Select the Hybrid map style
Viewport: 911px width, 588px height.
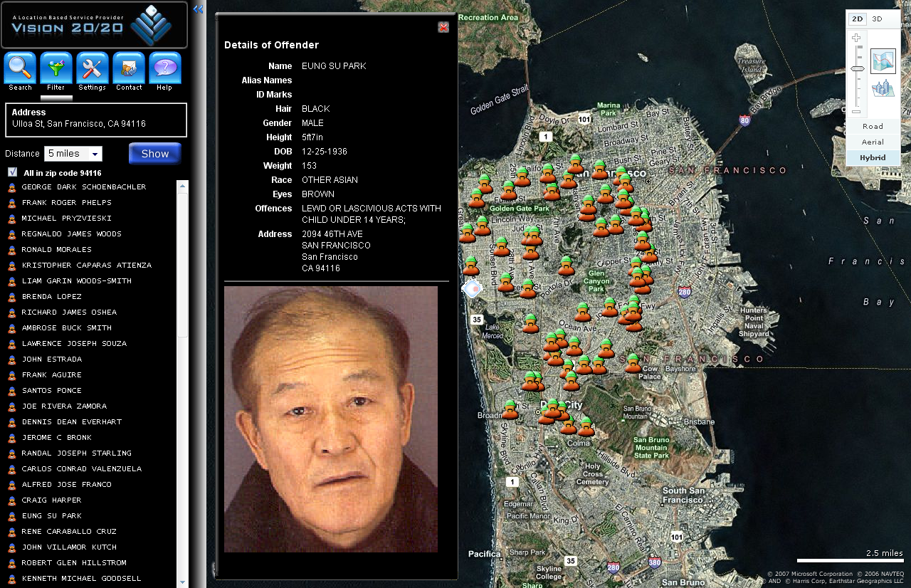873,157
